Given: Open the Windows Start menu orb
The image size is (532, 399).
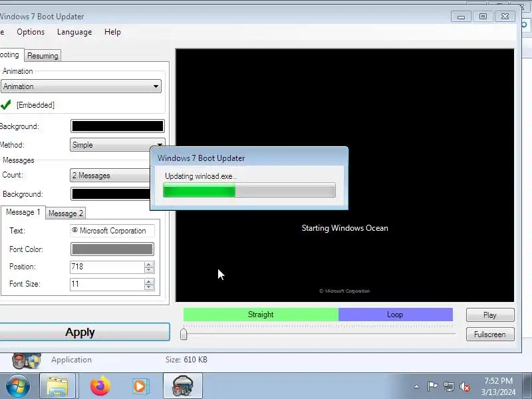Looking at the screenshot, I should tap(18, 386).
